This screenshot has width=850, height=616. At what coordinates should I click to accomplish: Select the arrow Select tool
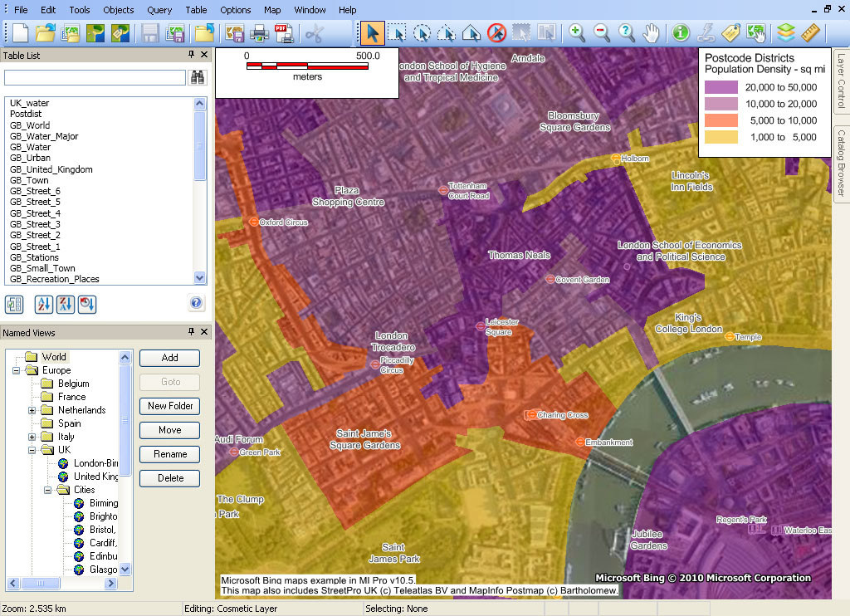(x=373, y=33)
